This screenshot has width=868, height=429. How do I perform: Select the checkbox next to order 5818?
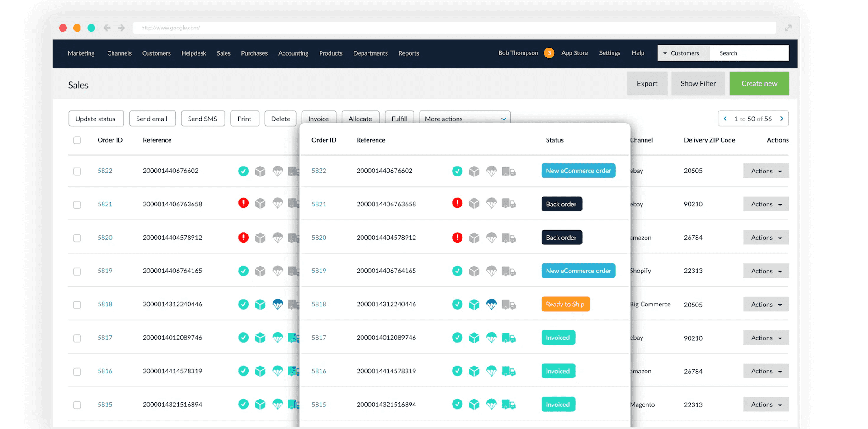(77, 305)
